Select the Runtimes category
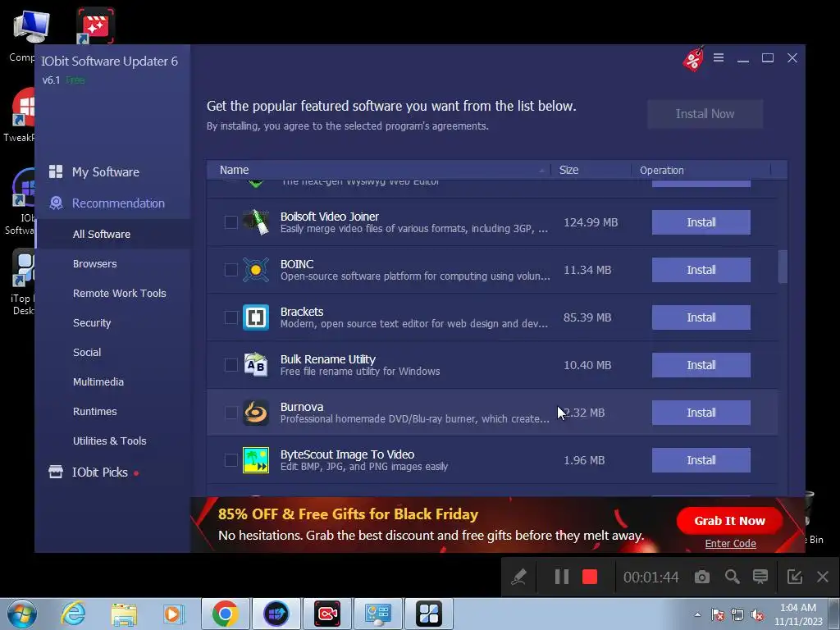Image resolution: width=840 pixels, height=630 pixels. pos(95,412)
